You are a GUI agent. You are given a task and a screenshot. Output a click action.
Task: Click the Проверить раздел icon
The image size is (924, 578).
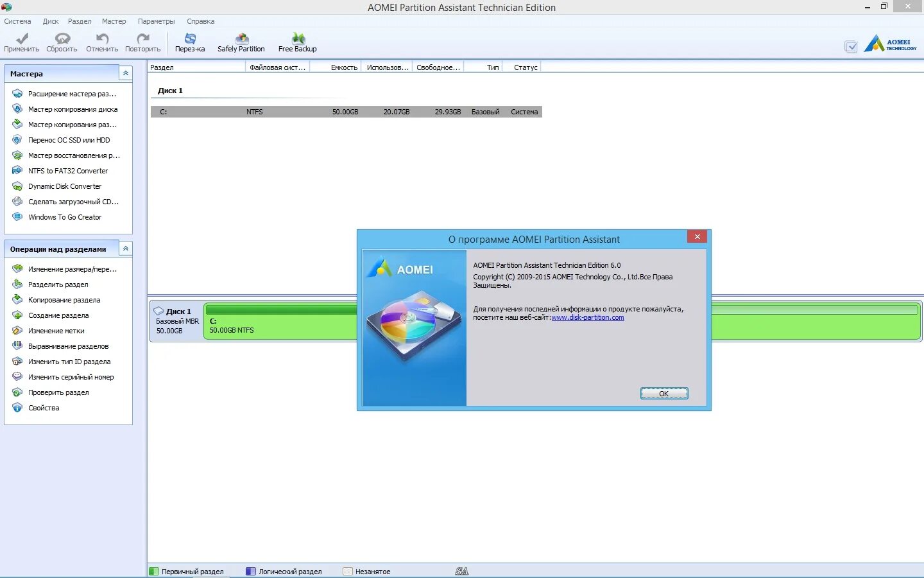coord(17,392)
